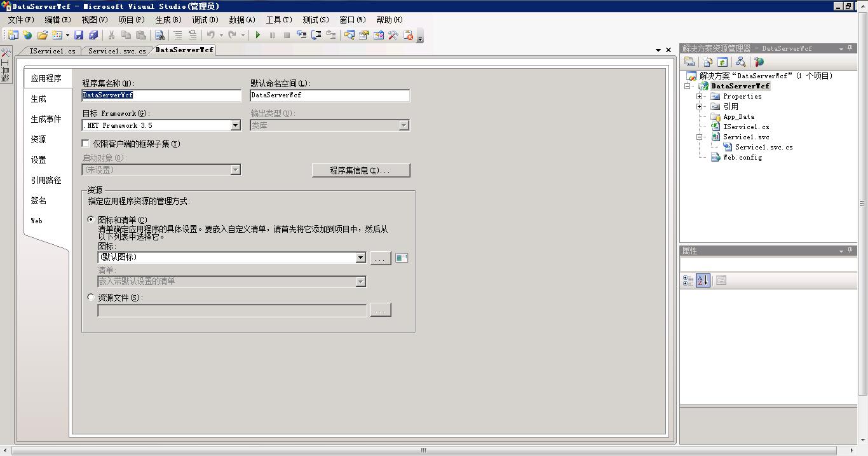Screen dimensions: 868x456
Task: Close the DataServerWcf properties document tab
Action: 668,50
